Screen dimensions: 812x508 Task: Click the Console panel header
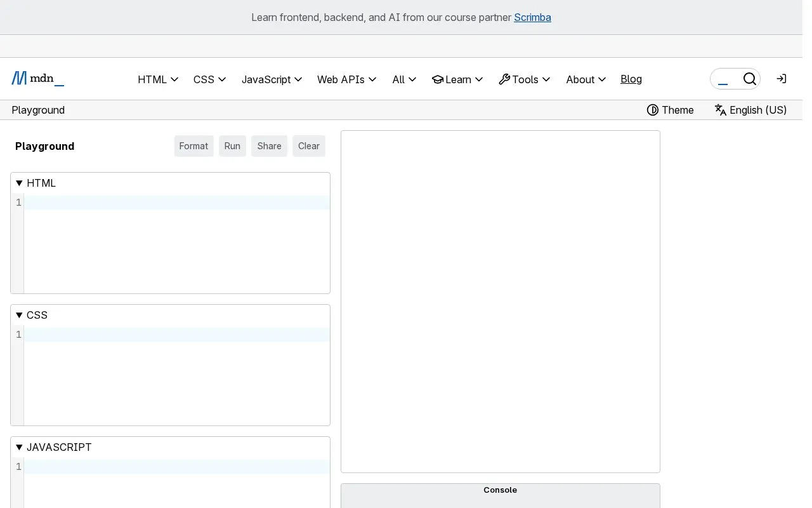tap(500, 490)
